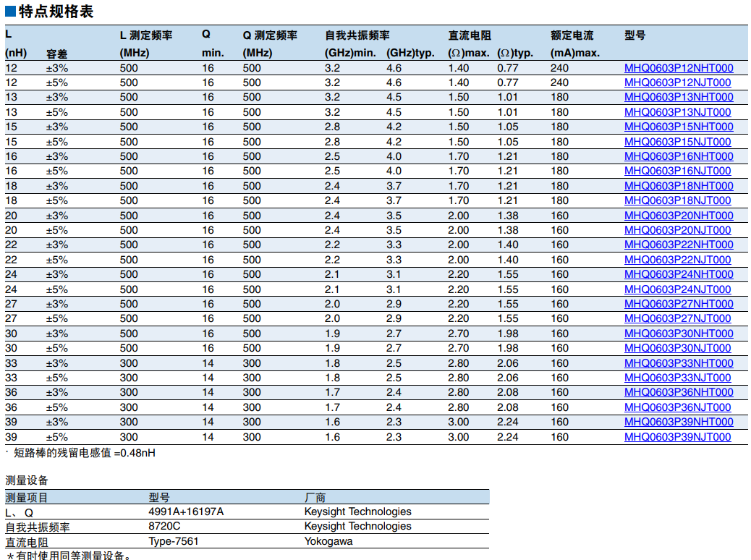Select the MHQ0603P22NJT000 model link
751x560 pixels.
click(678, 260)
